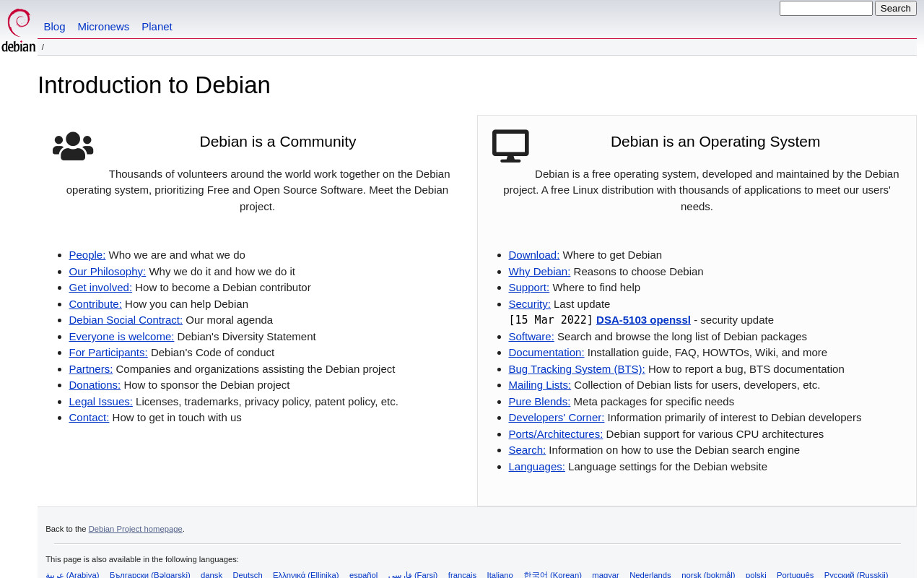Open the DSA-5103 openssl advisory
This screenshot has height=578, width=924.
pyautogui.click(x=643, y=320)
